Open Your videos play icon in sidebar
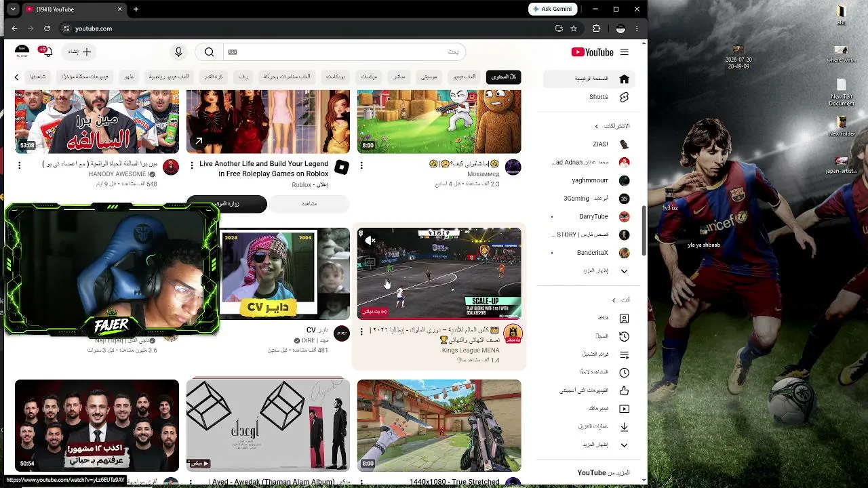This screenshot has width=868, height=488. (x=624, y=409)
